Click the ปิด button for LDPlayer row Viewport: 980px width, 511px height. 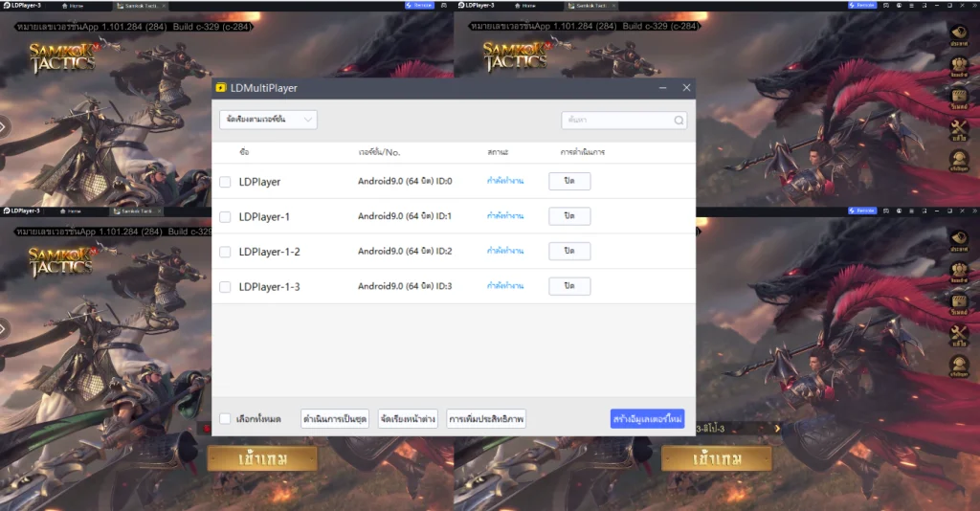569,181
